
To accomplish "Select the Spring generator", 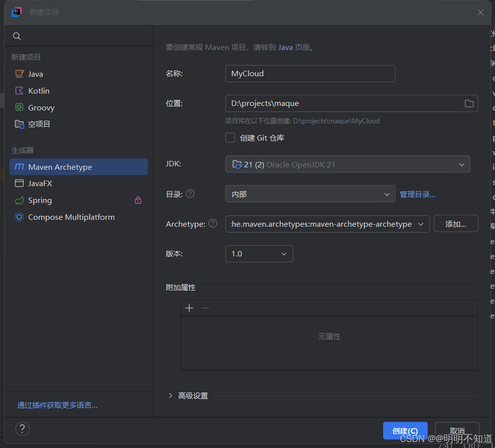I will point(79,200).
